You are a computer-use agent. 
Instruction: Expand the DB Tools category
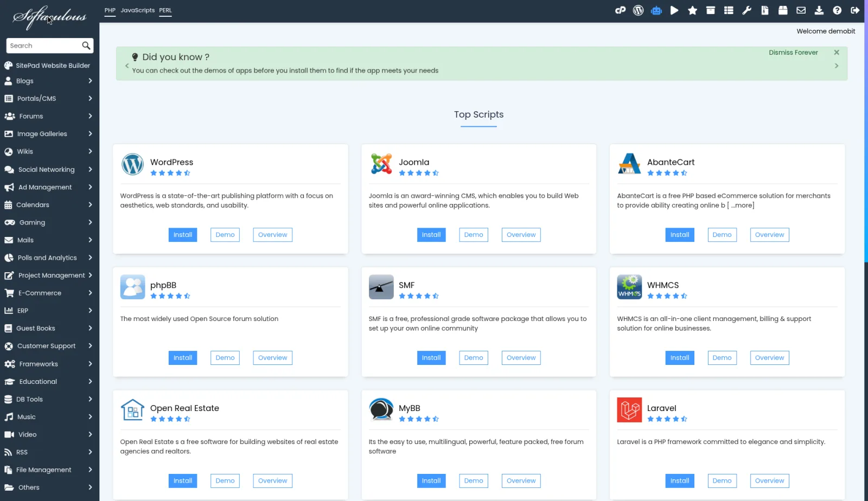click(49, 399)
